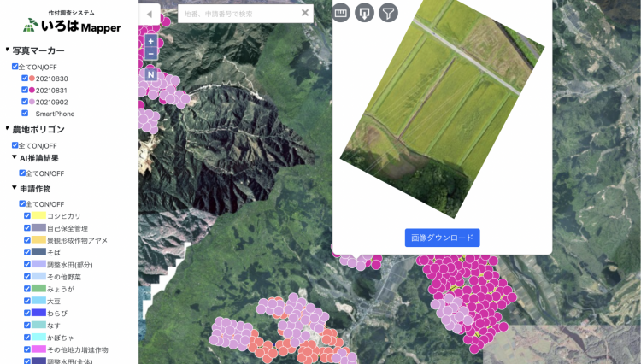Click the yellow コシヒカリ color swatch
The height and width of the screenshot is (364, 641).
(x=38, y=215)
